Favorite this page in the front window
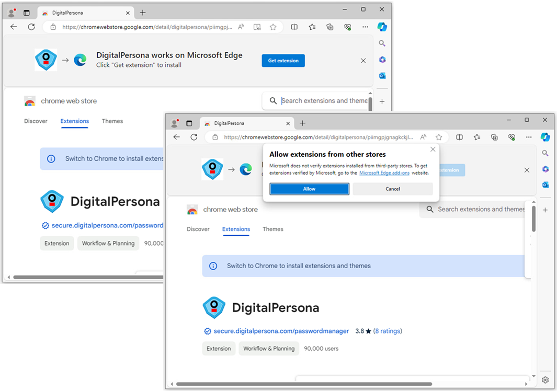 coord(439,137)
